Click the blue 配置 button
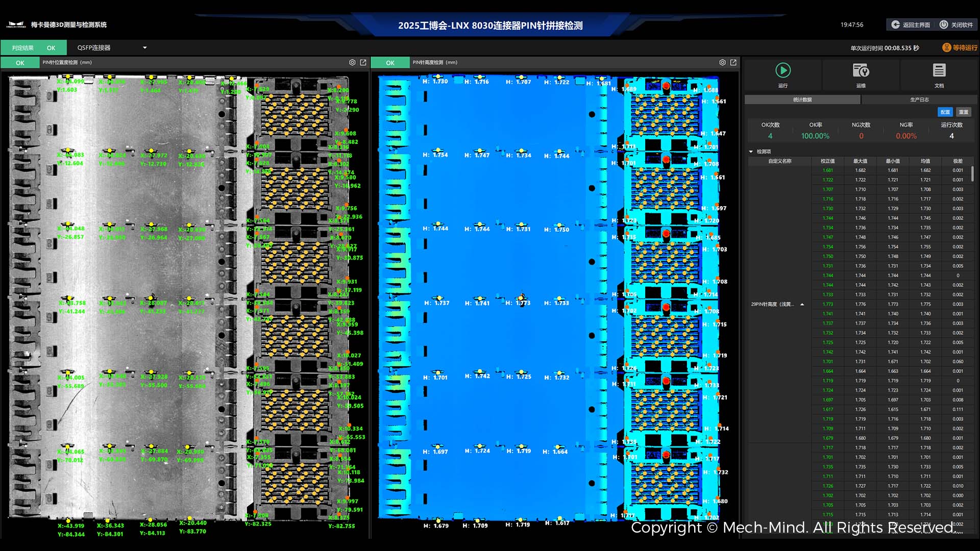This screenshot has height=551, width=980. (x=945, y=112)
